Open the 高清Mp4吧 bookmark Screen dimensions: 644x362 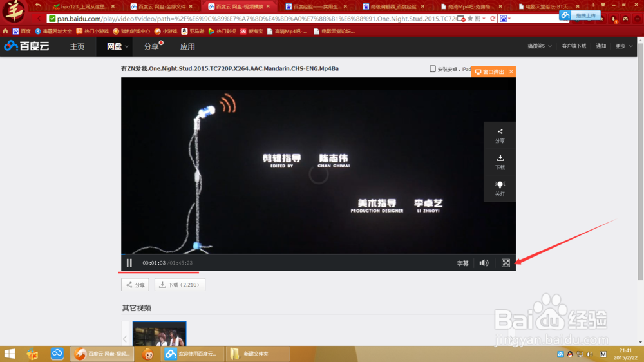pyautogui.click(x=287, y=31)
